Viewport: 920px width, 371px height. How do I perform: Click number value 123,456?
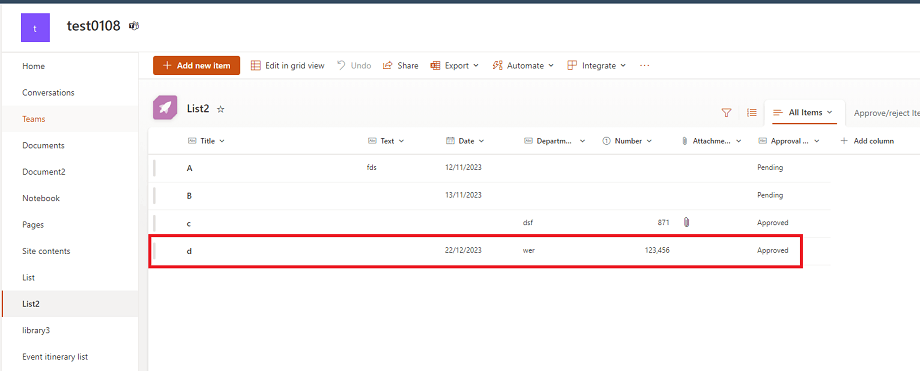657,250
